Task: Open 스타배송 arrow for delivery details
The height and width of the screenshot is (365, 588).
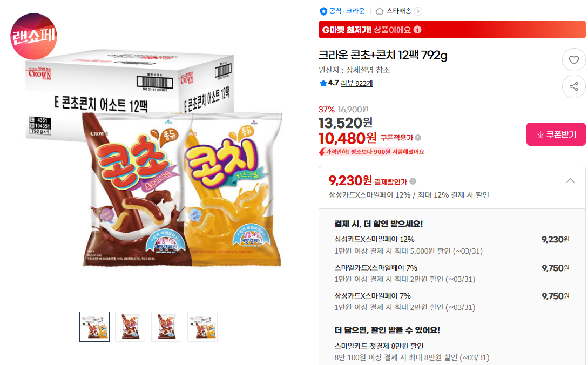Action: click(418, 11)
